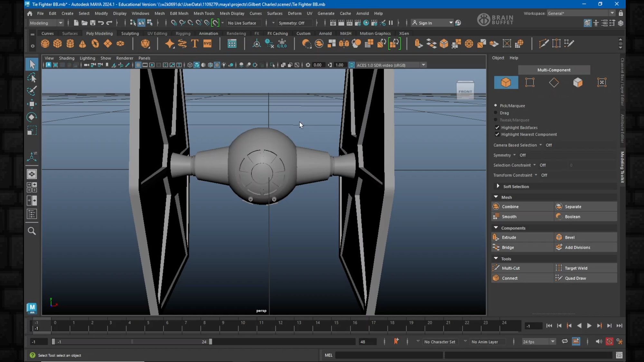
Task: Switch to the Sculpting shelf tab
Action: [130, 33]
